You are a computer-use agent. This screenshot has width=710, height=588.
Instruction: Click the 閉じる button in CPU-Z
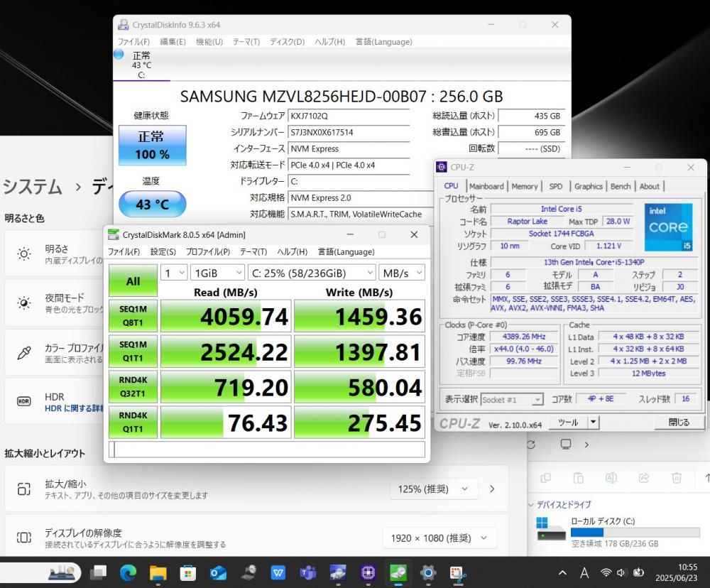[679, 423]
